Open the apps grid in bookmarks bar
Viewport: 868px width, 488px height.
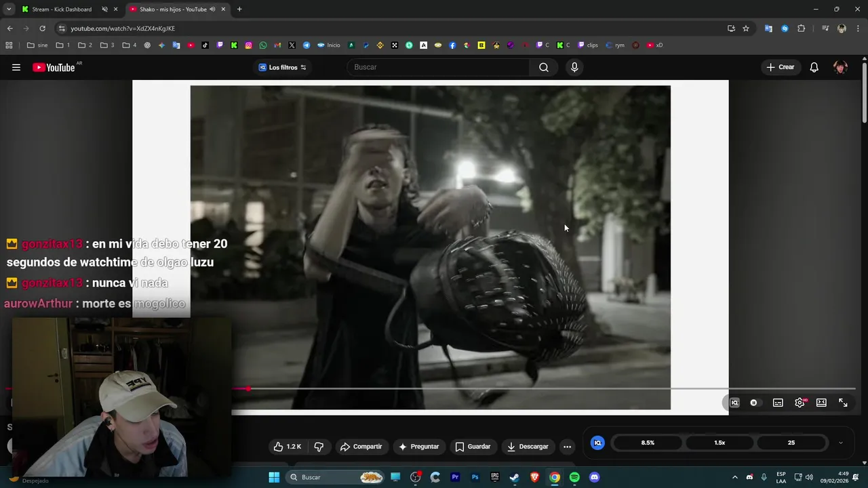click(x=9, y=45)
